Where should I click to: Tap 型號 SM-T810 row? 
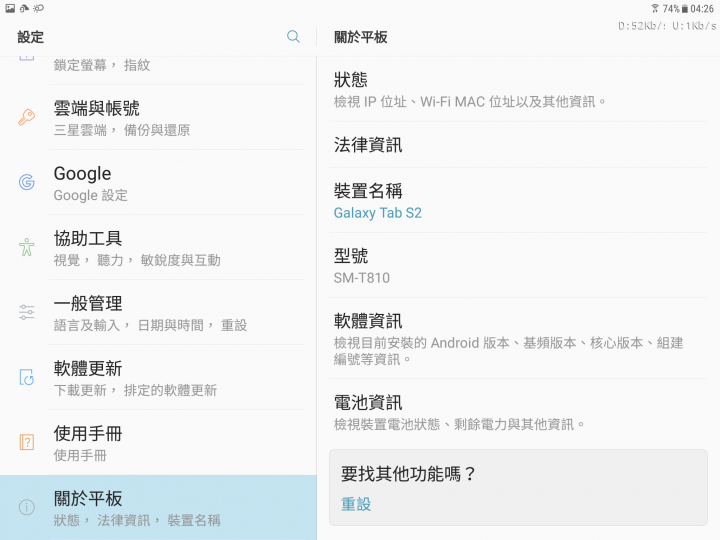pyautogui.click(x=518, y=265)
